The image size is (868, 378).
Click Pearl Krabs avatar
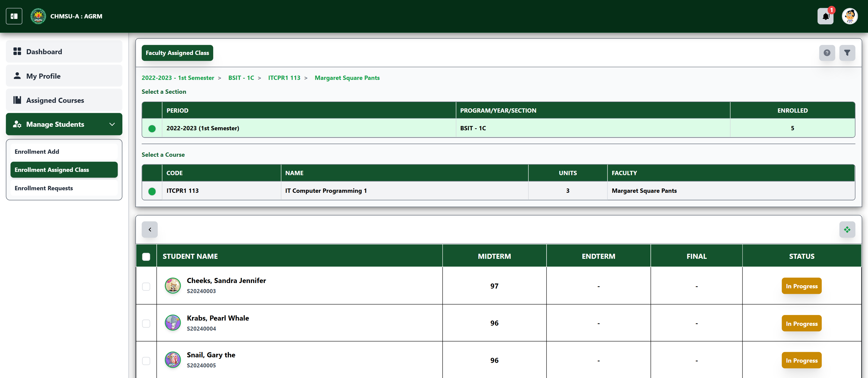coord(173,323)
